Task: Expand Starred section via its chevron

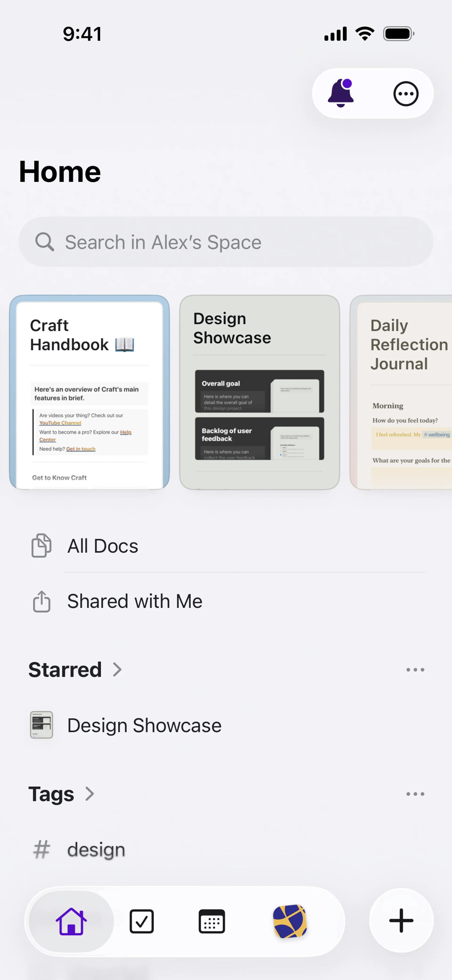Action: tap(117, 670)
